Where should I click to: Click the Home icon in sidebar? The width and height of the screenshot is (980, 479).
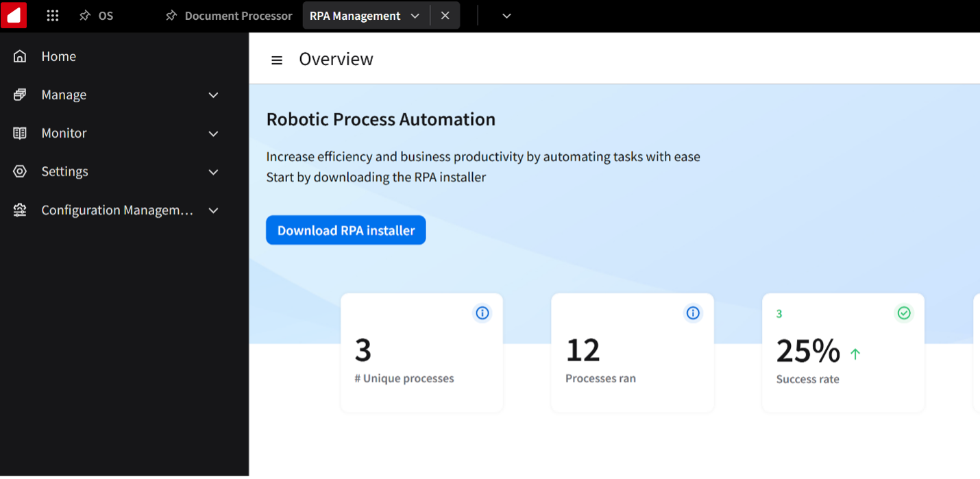point(20,56)
